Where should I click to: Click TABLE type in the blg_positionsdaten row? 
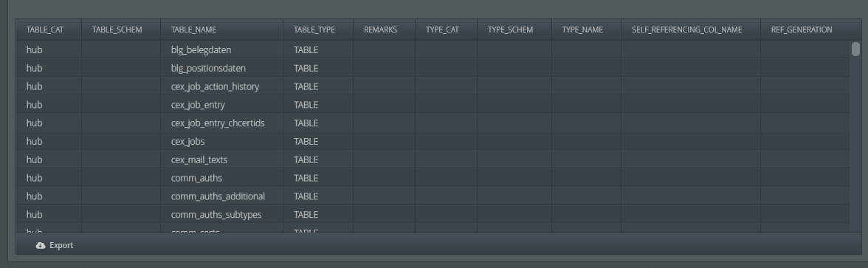pyautogui.click(x=306, y=68)
